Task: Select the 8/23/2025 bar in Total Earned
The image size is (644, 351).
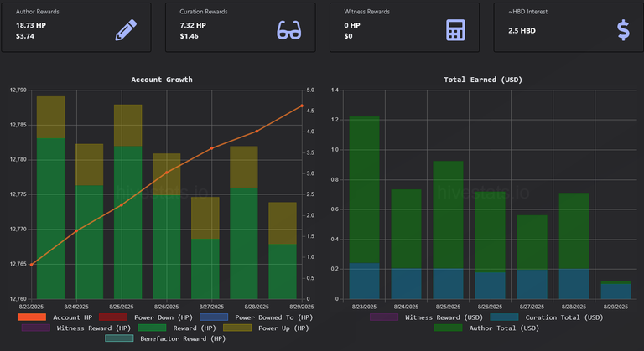Action: (364, 208)
